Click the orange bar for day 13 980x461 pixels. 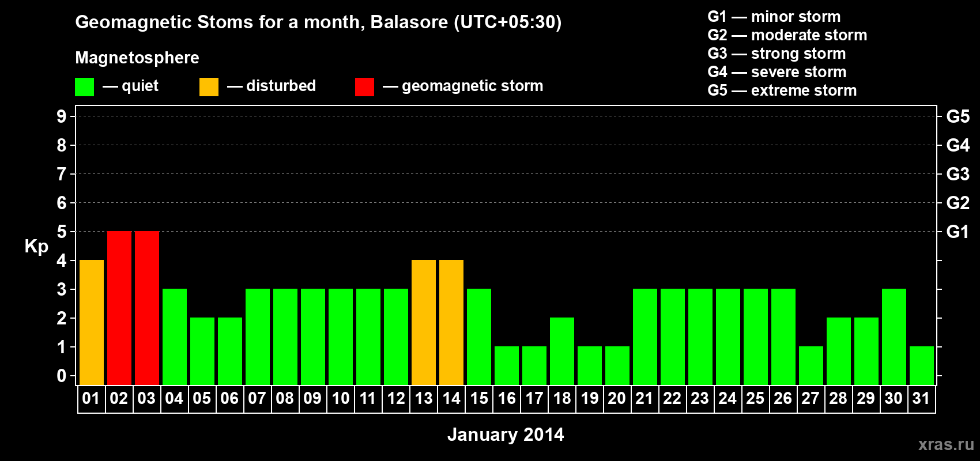coord(424,323)
